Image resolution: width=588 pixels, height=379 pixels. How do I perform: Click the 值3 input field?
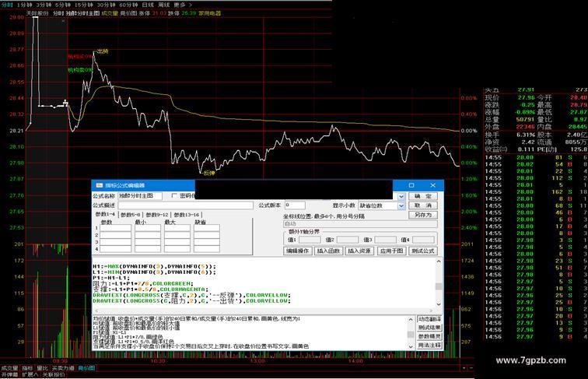(386, 240)
